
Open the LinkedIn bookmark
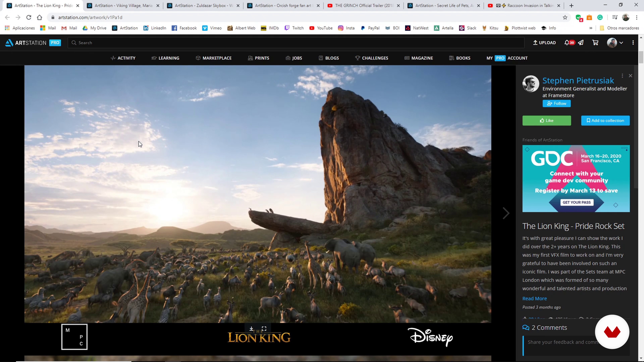(155, 28)
